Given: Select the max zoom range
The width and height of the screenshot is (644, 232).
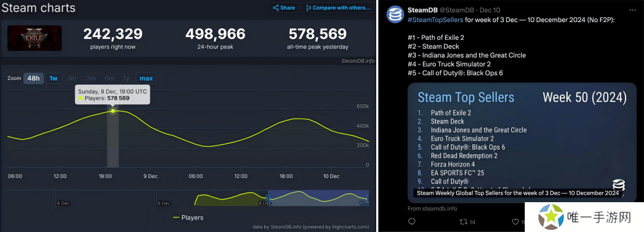Looking at the screenshot, I should tap(146, 78).
